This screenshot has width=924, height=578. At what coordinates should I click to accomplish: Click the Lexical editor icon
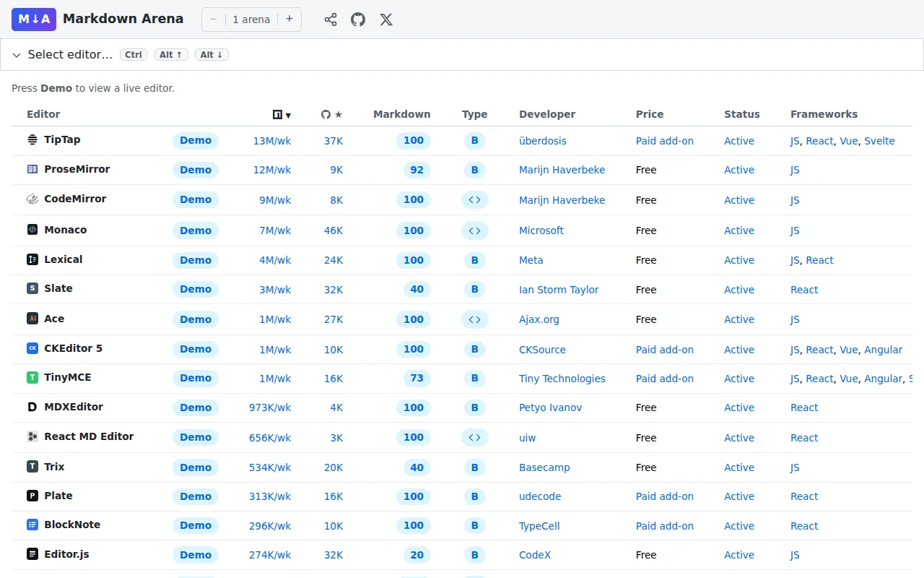32,259
